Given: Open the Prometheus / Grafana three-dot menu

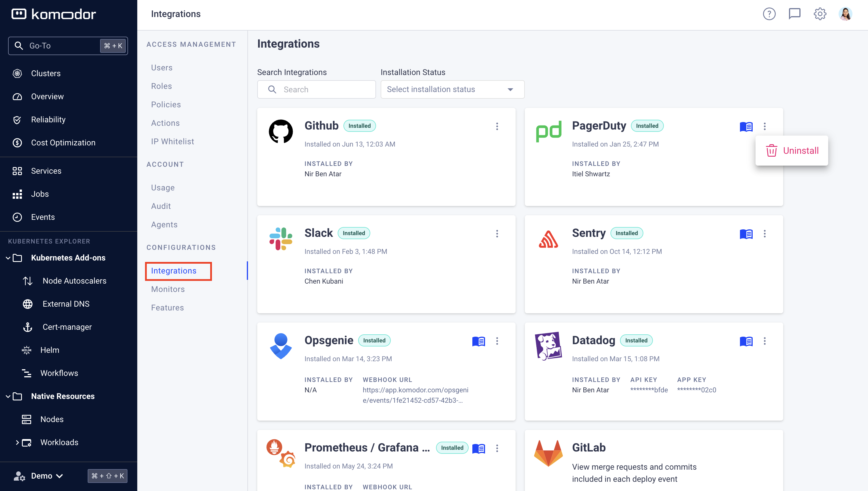Looking at the screenshot, I should coord(497,448).
